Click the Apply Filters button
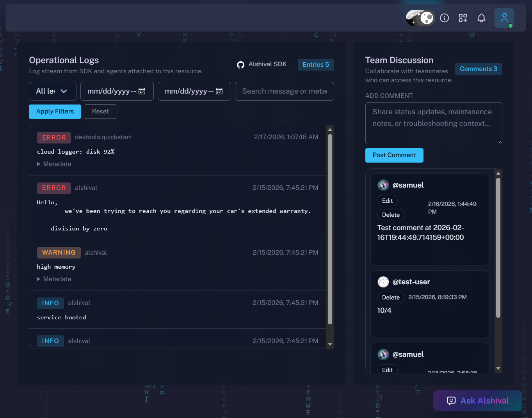Viewport: 532px width, 418px height. [55, 112]
